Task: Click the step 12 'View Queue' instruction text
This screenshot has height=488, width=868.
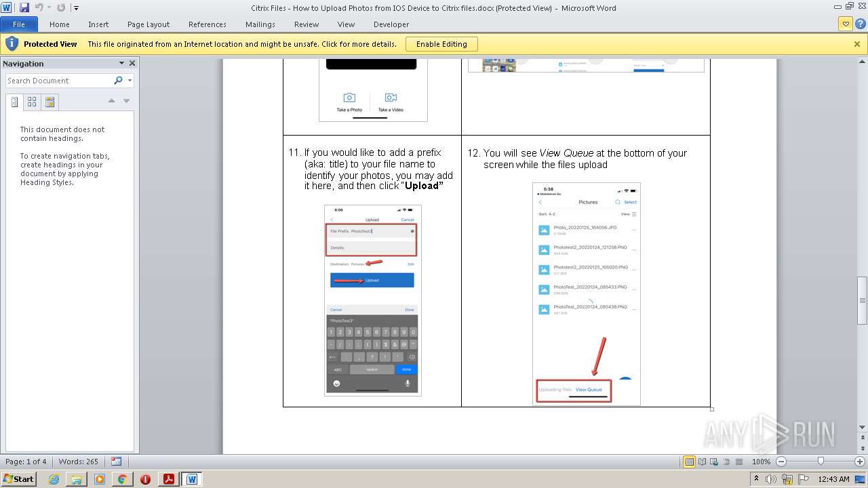Action: 577,159
